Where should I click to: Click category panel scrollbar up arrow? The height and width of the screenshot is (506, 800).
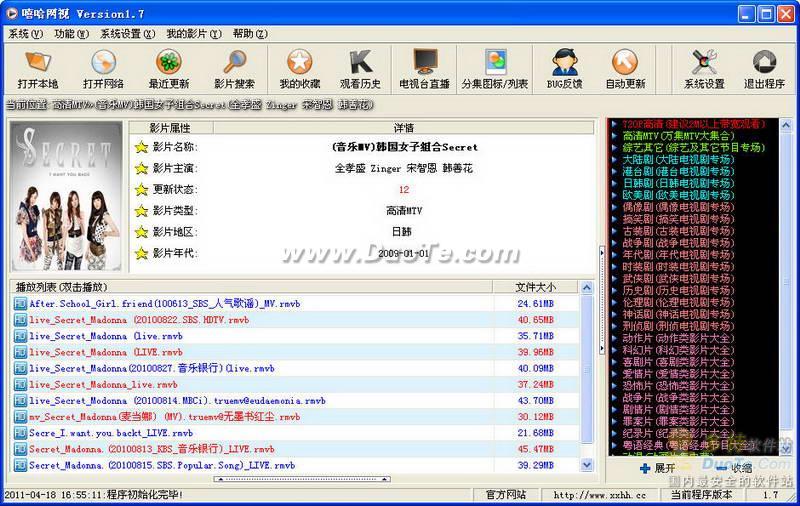coord(786,124)
